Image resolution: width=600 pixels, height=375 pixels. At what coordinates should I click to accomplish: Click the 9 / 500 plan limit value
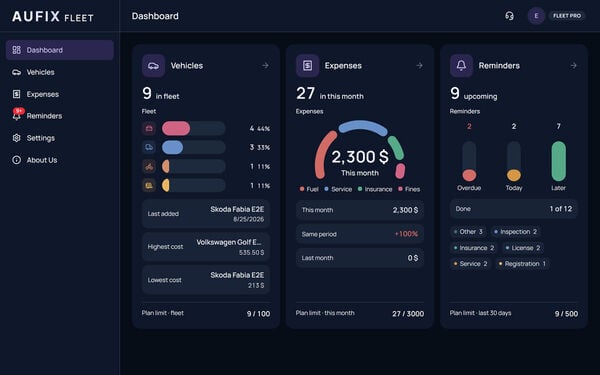point(566,314)
